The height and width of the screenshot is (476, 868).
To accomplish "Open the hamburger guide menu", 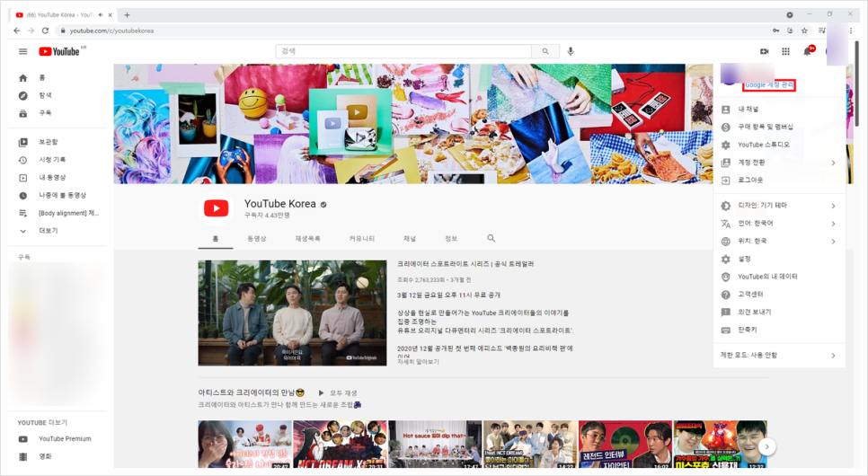I will [x=22, y=51].
